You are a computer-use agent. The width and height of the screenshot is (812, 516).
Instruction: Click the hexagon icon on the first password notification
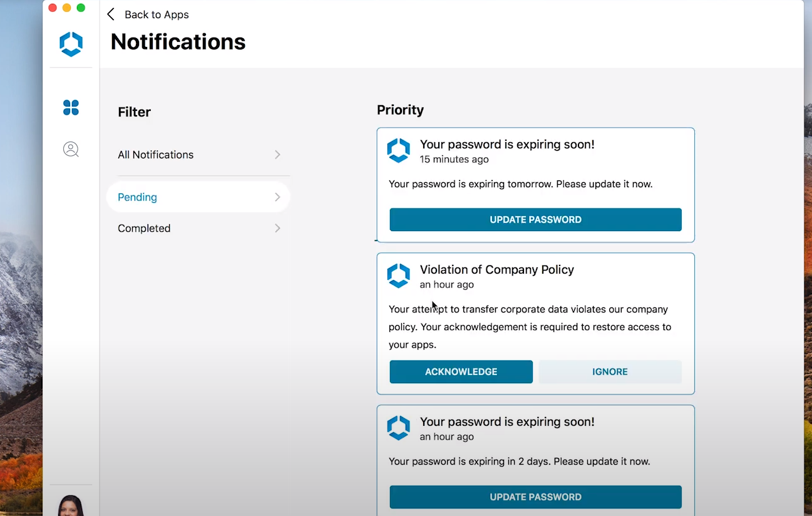[x=399, y=150]
